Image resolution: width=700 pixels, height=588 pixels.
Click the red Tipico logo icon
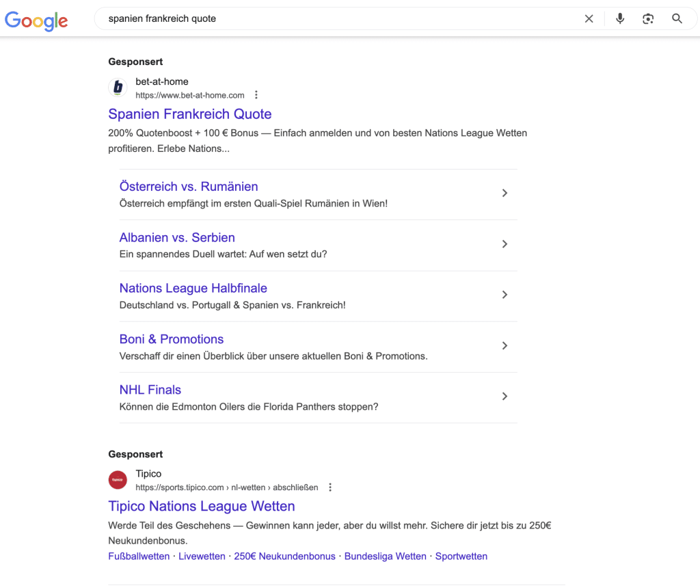[118, 480]
